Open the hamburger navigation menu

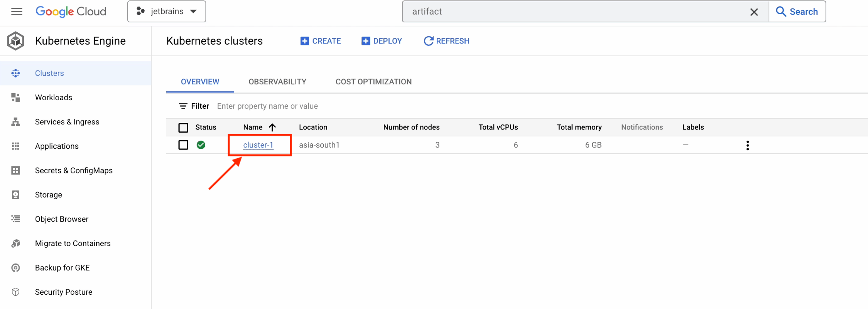(x=17, y=12)
